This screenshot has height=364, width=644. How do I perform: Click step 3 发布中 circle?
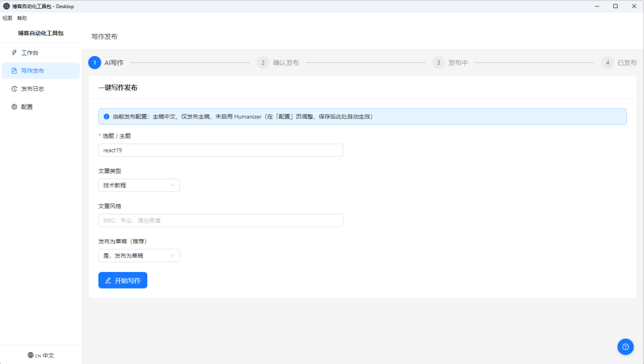click(438, 62)
